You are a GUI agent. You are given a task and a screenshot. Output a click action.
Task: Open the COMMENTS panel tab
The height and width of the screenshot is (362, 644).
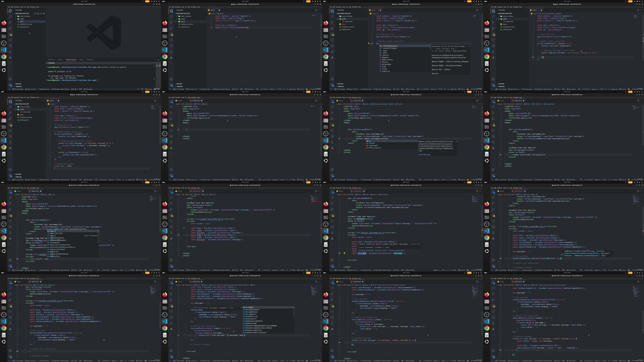90,60
